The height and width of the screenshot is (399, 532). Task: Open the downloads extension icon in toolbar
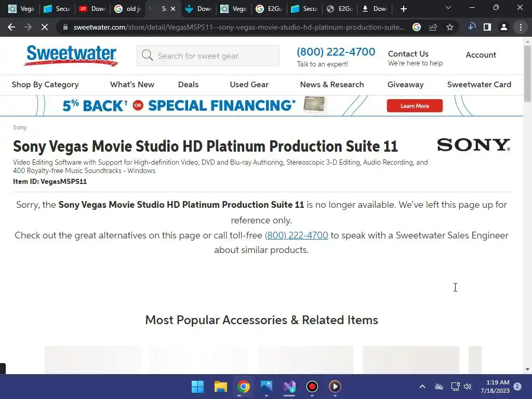pos(472,27)
